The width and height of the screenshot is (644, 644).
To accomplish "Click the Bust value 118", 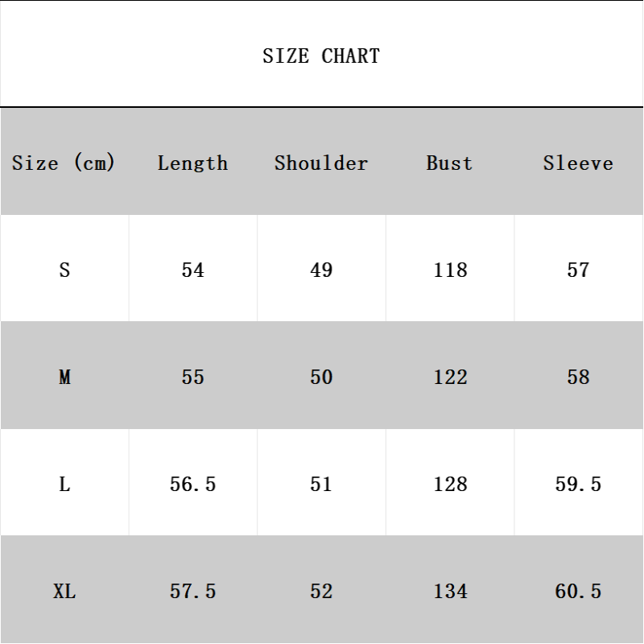I will 450,270.
